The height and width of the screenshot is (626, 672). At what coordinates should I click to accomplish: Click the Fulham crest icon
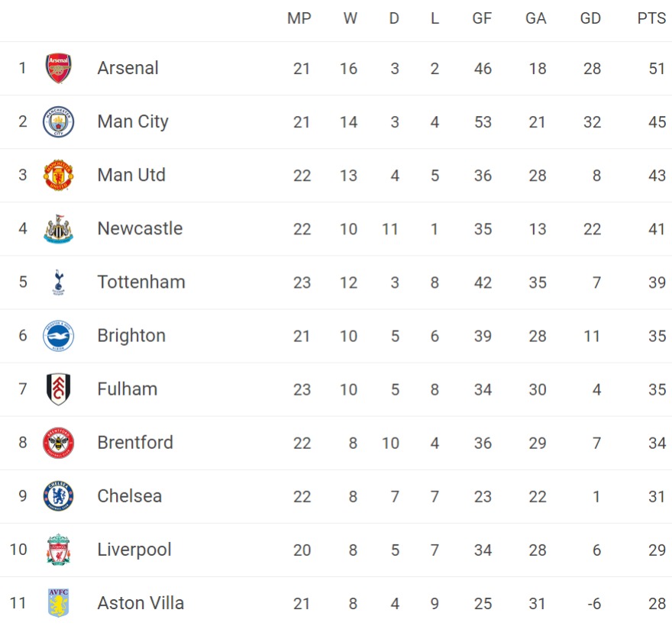click(58, 389)
